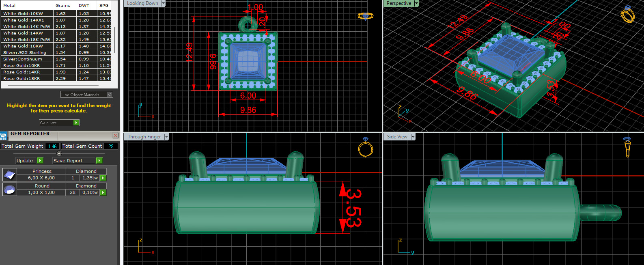Open the Perspective viewport dropdown
Screen dimensions: 644x265
[x=416, y=3]
